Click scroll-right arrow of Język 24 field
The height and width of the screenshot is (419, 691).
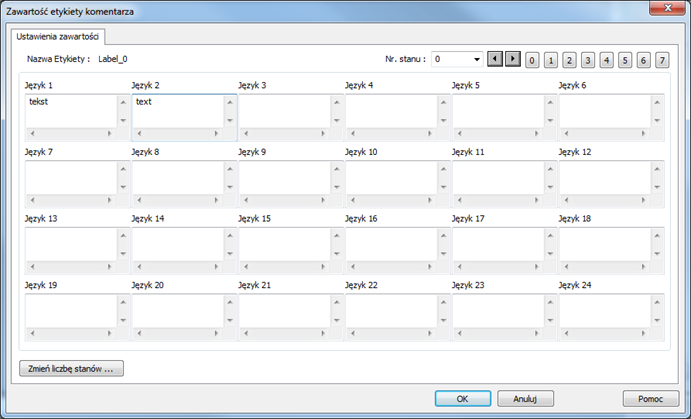pyautogui.click(x=643, y=333)
